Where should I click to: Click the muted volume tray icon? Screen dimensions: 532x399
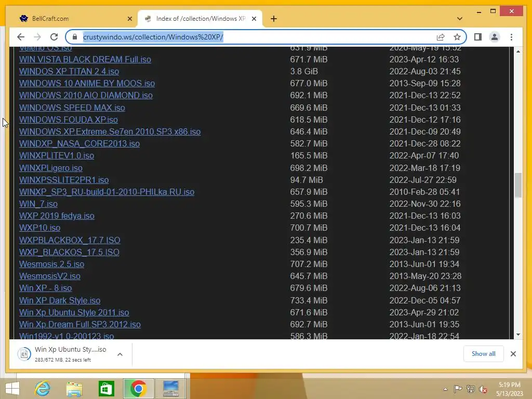pos(483,389)
